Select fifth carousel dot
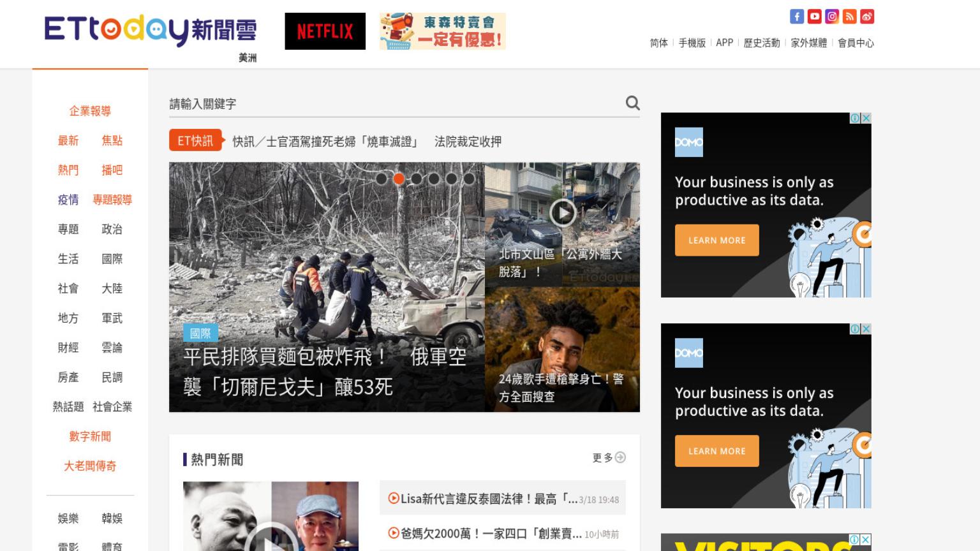Screen dimensions: 980x551 (x=452, y=179)
